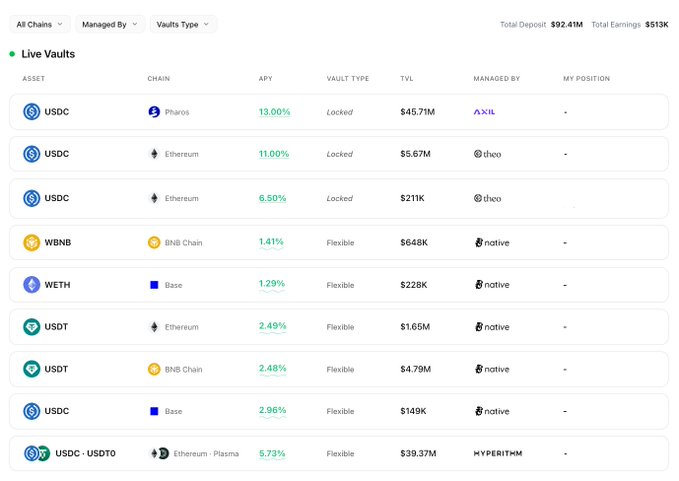Click the MANAGED BY column header
The width and height of the screenshot is (679, 481).
tap(497, 78)
